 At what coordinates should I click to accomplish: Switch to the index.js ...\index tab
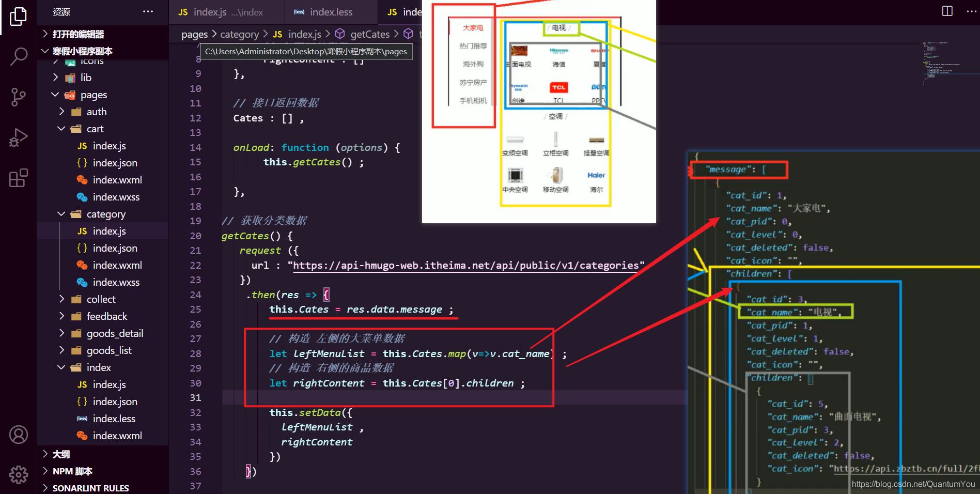226,12
